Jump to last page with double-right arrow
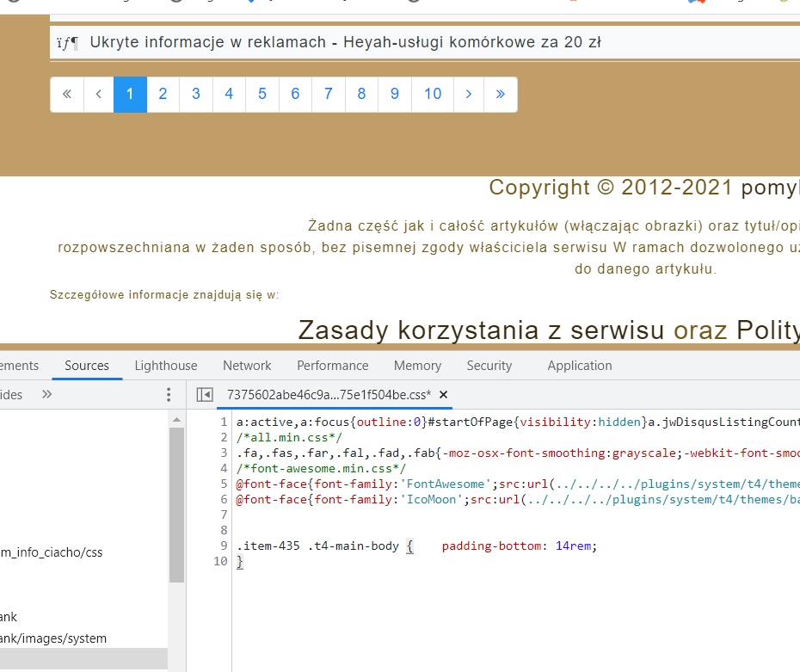Image resolution: width=800 pixels, height=672 pixels. click(500, 95)
